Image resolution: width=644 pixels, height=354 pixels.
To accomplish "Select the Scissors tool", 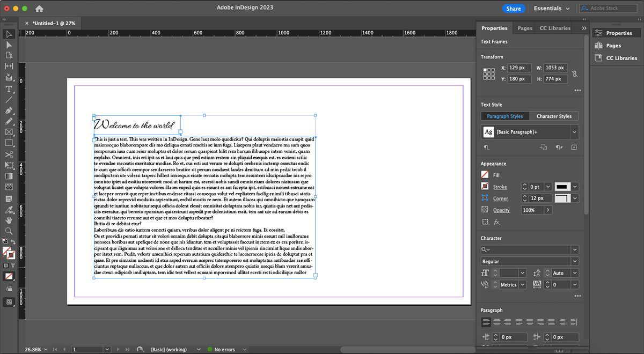I will point(9,154).
